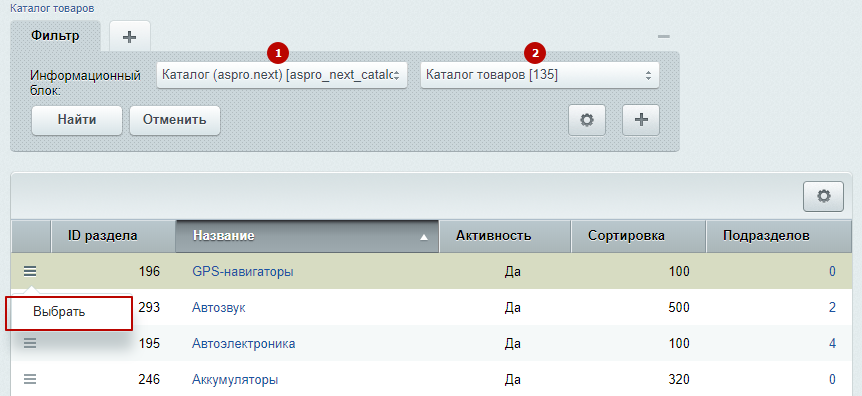Open the Каталог (aspro.next) type dropdown
Viewport: 862px width, 396px height.
coord(281,75)
